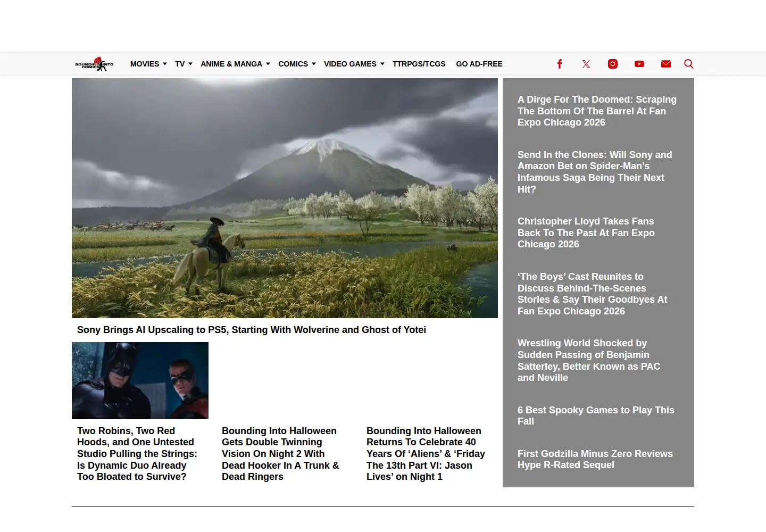
Task: Open the 6 Best Spooky Games article
Action: tap(596, 415)
